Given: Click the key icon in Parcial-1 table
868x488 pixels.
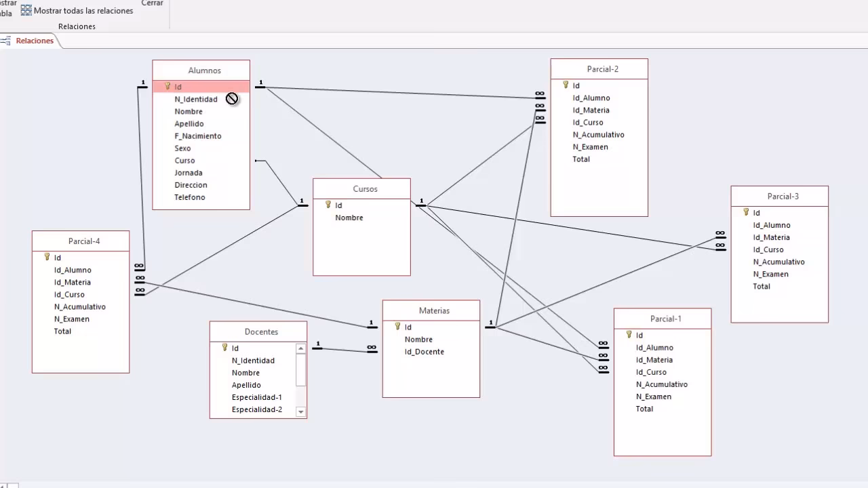Looking at the screenshot, I should tap(629, 335).
